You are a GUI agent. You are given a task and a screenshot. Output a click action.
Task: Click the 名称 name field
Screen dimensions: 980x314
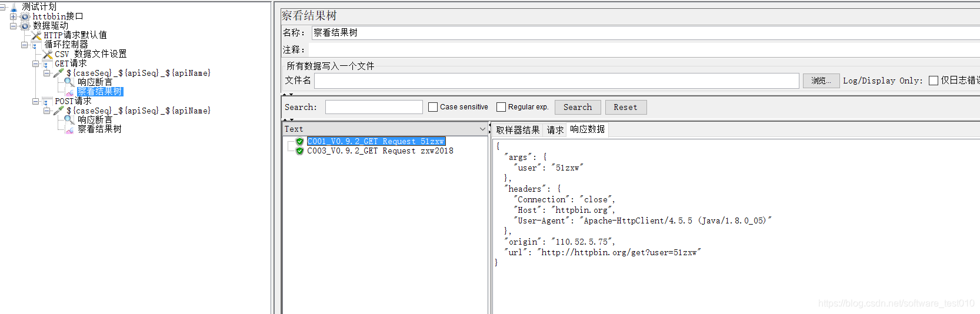click(645, 33)
